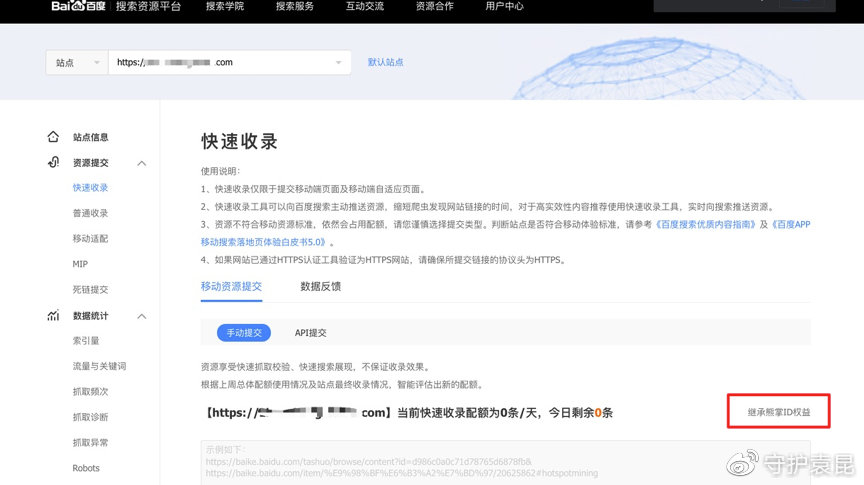The height and width of the screenshot is (485, 864).
Task: Click the 资源提交 link icon in sidebar
Action: pos(53,162)
